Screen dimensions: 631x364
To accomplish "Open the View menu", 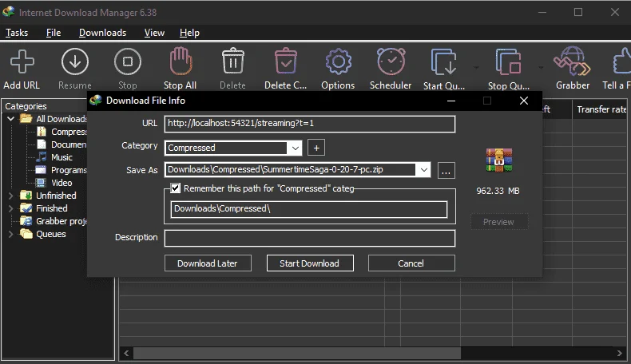I will pyautogui.click(x=154, y=33).
